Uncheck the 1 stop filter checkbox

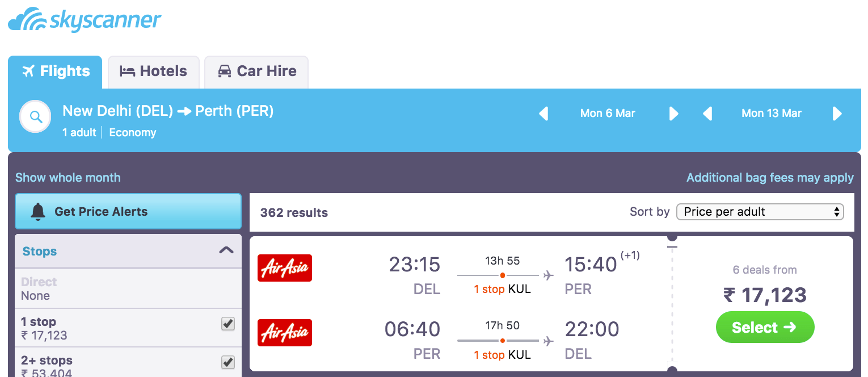click(228, 324)
